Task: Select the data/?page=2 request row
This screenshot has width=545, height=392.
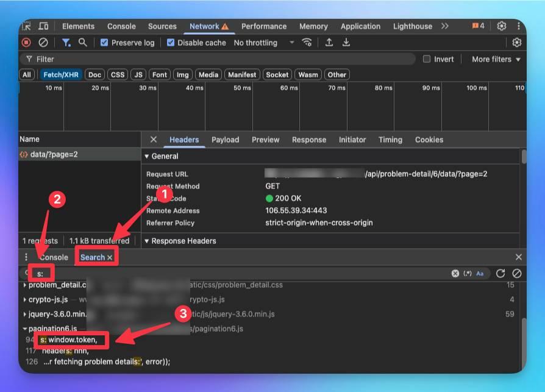Action: pos(80,154)
